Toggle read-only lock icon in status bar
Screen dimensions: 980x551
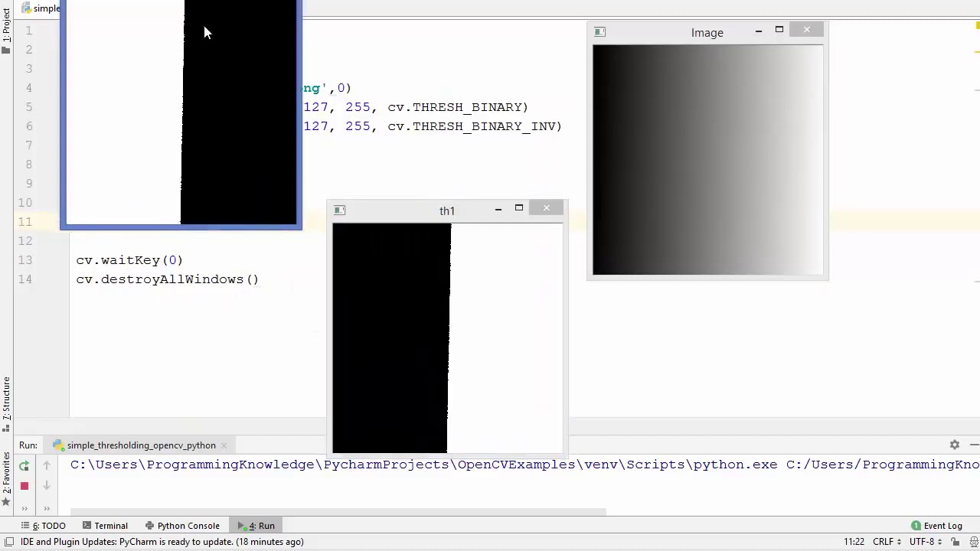pyautogui.click(x=956, y=542)
